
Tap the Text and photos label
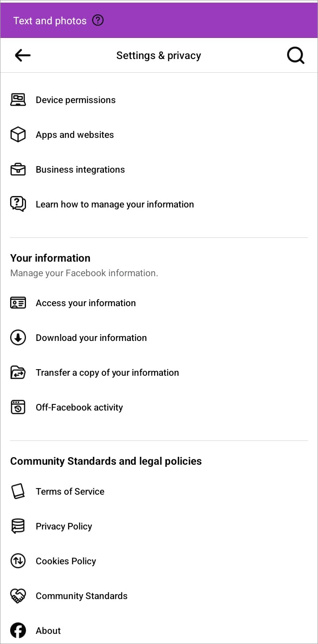[x=50, y=21]
